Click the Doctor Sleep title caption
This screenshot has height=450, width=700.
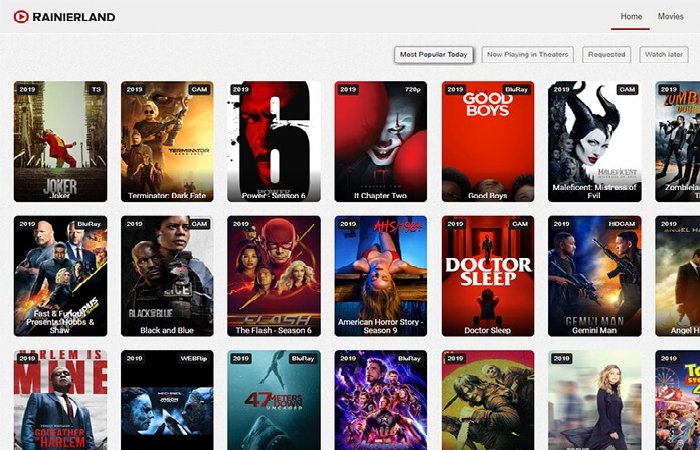tap(488, 330)
